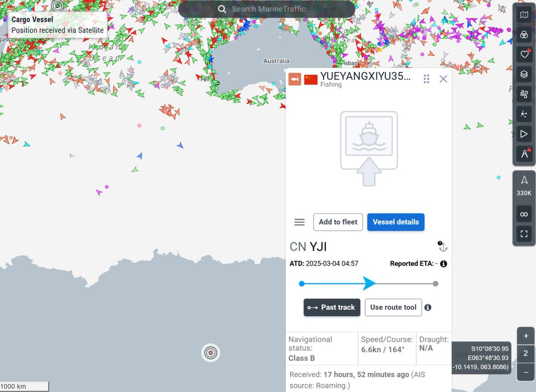Click the 'ATD: 2025-03-04 04:57' text
536x392 pixels.
(324, 264)
